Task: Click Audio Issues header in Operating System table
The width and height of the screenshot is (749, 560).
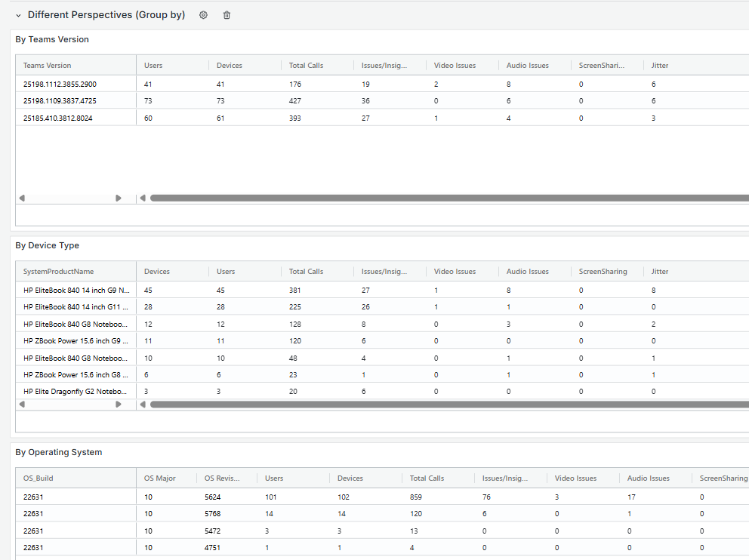Action: pyautogui.click(x=648, y=478)
